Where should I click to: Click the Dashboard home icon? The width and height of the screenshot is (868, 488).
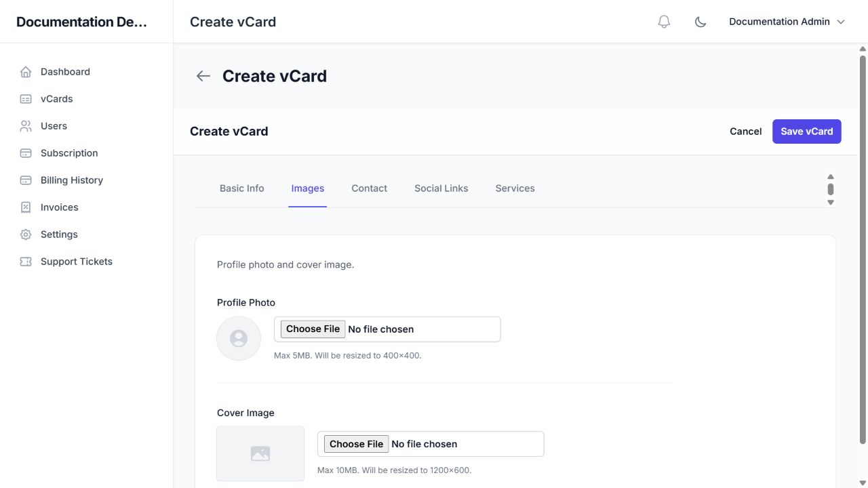[x=26, y=72]
